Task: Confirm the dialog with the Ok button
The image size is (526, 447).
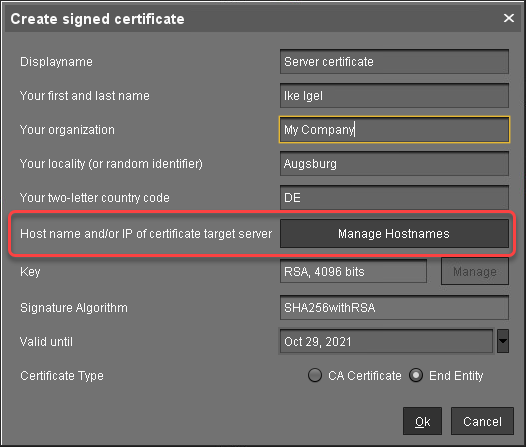Action: click(422, 421)
